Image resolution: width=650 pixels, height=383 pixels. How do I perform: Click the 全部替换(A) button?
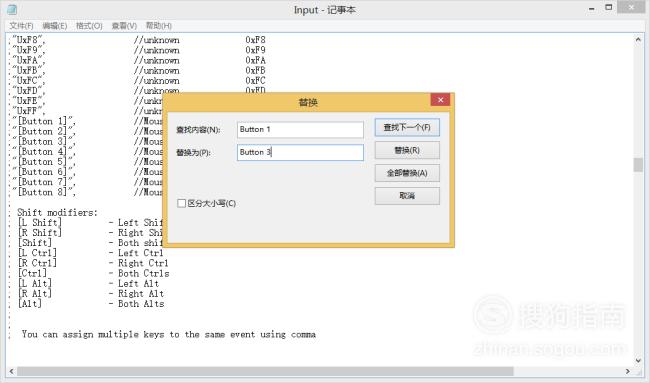pyautogui.click(x=407, y=173)
